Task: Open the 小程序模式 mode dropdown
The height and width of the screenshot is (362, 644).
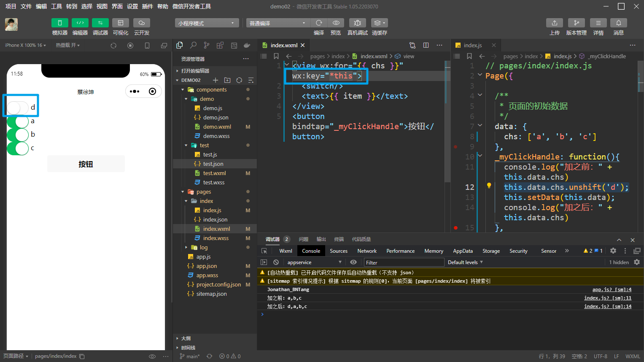Action: (207, 23)
